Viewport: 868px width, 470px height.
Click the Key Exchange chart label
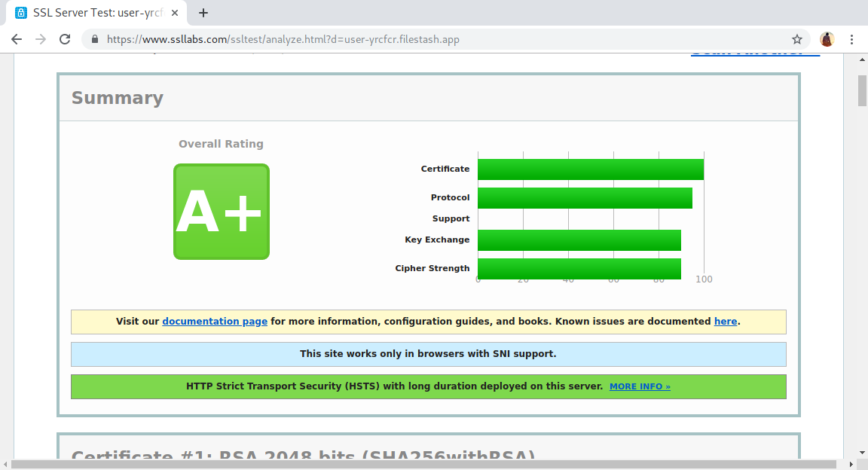[437, 240]
